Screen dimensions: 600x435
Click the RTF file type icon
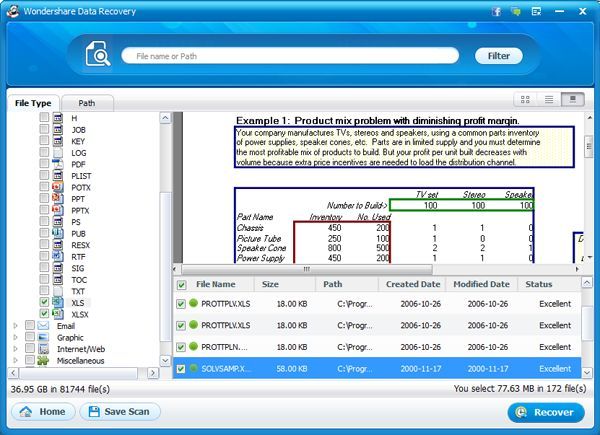click(58, 256)
